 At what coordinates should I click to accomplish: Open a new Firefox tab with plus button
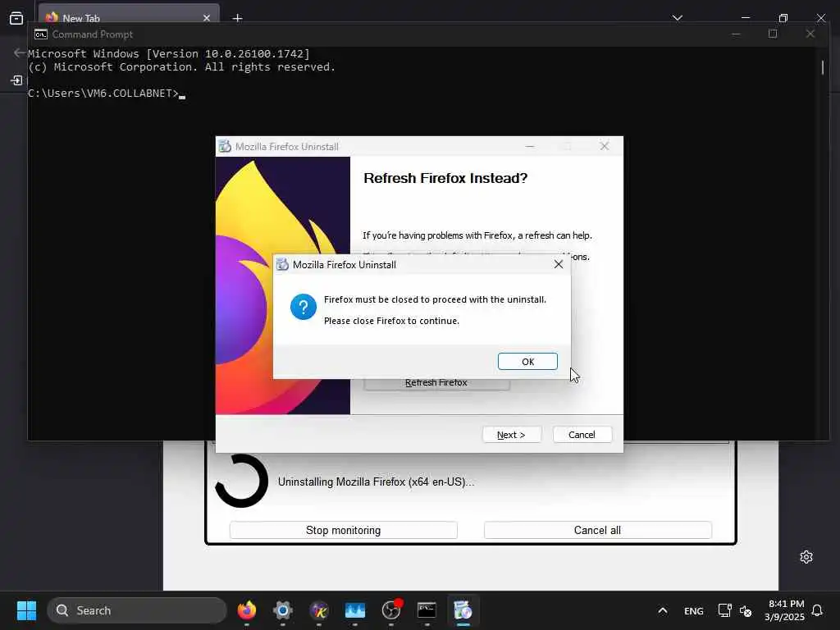(x=237, y=18)
